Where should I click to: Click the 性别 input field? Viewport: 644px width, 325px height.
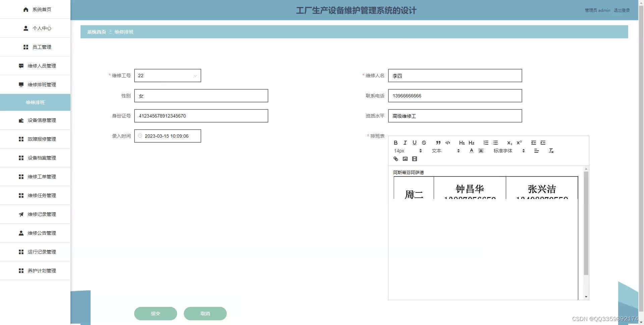[201, 96]
